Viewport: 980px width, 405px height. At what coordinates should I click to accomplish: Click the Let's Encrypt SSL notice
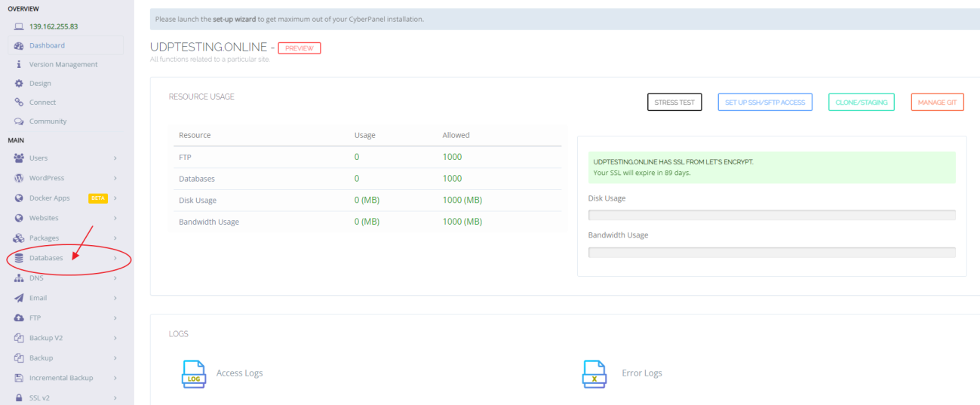coord(772,167)
